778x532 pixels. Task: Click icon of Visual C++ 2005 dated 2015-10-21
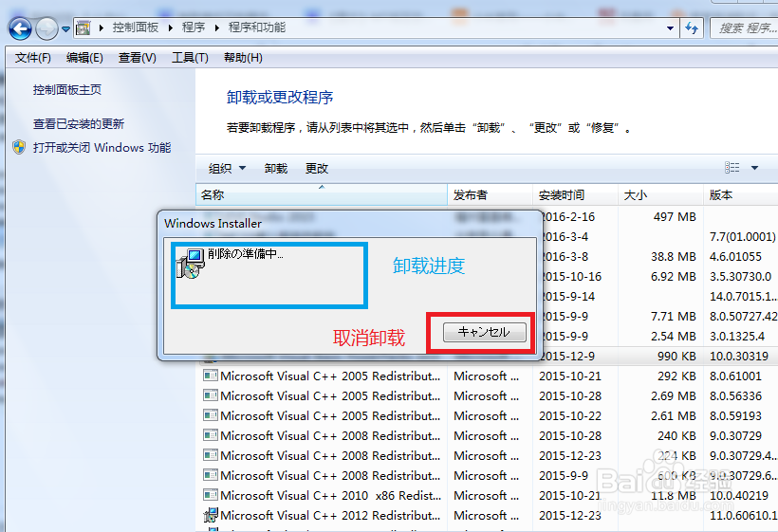pyautogui.click(x=211, y=376)
